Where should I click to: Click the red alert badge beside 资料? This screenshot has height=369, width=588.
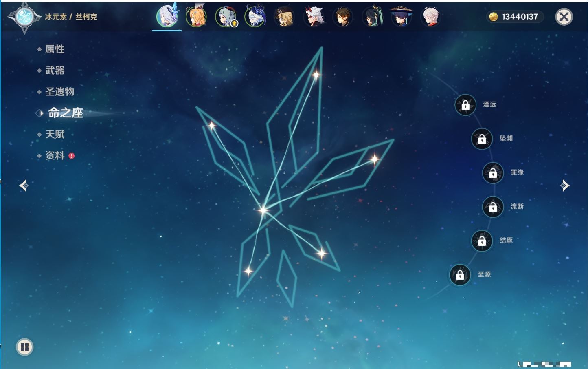pos(72,156)
